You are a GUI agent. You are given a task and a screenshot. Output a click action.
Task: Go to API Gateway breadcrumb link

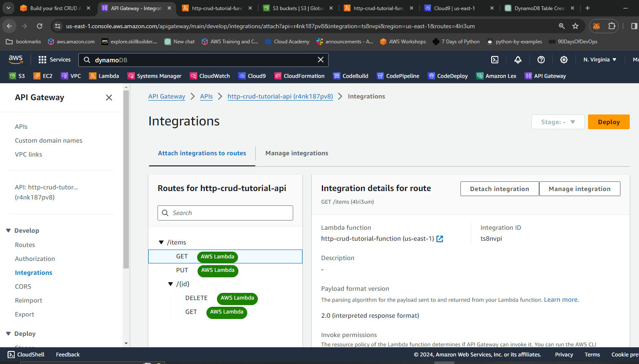pyautogui.click(x=167, y=96)
